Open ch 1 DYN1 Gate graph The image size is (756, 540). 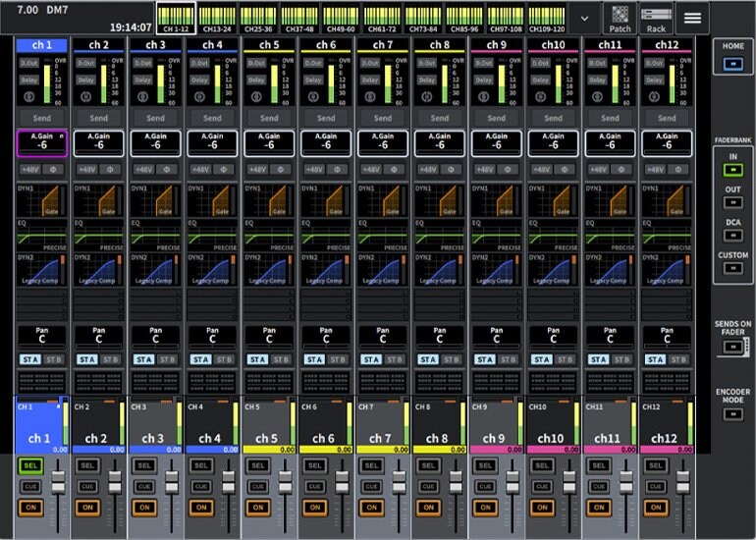click(x=42, y=200)
